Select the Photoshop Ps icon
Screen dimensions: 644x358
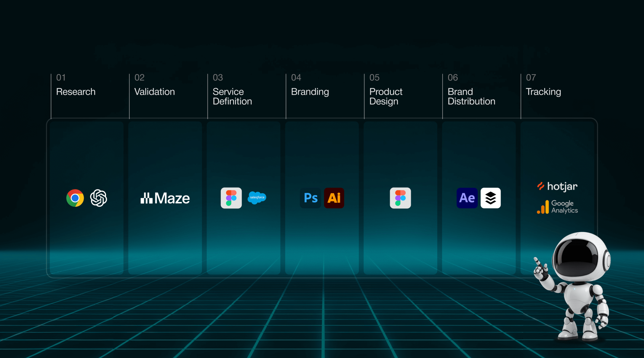coord(311,198)
